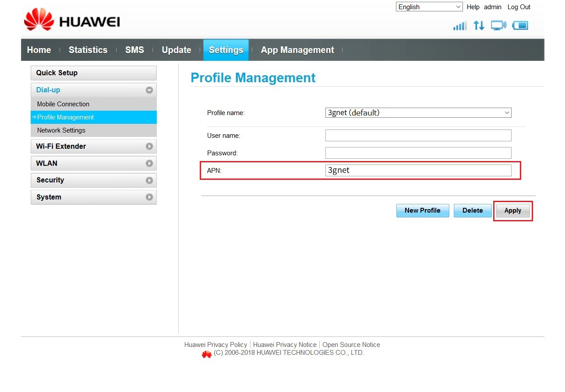
Task: Click the data transfer arrows icon
Action: pos(479,25)
